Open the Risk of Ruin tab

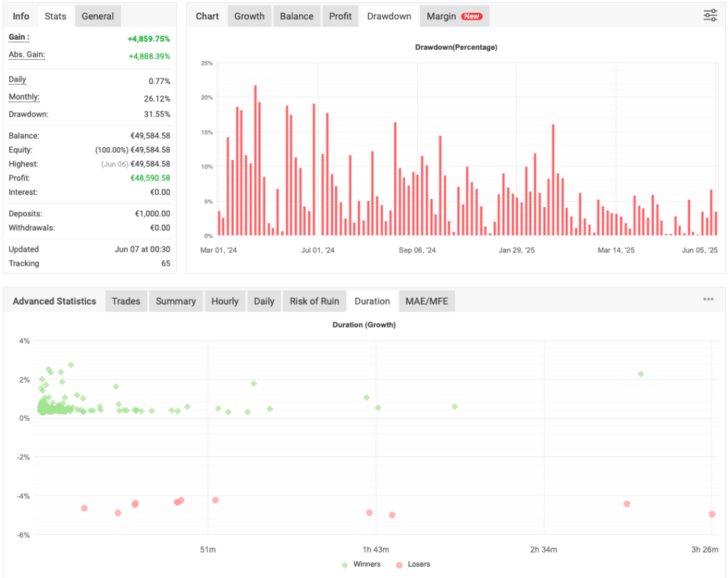click(314, 301)
